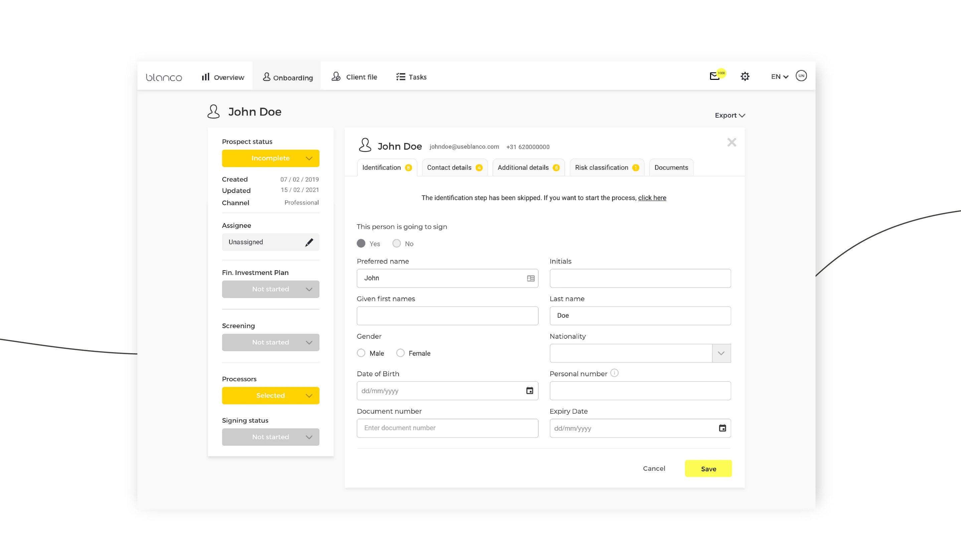This screenshot has width=961, height=560.
Task: Open Date of Birth calendar picker
Action: [x=530, y=391]
